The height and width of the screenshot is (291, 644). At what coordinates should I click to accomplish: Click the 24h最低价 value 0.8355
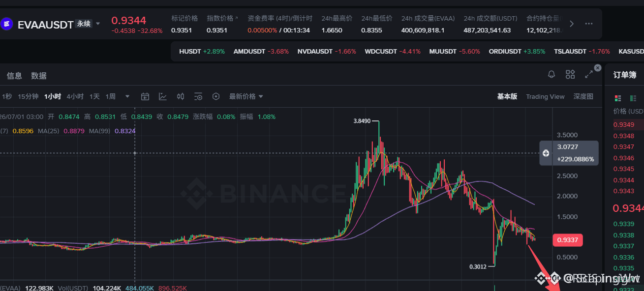coord(371,30)
